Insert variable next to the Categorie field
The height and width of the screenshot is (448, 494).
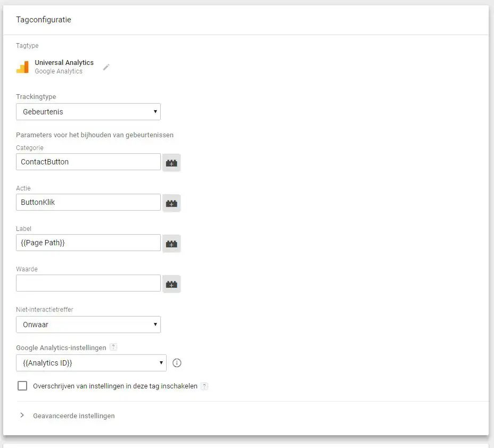click(x=171, y=162)
